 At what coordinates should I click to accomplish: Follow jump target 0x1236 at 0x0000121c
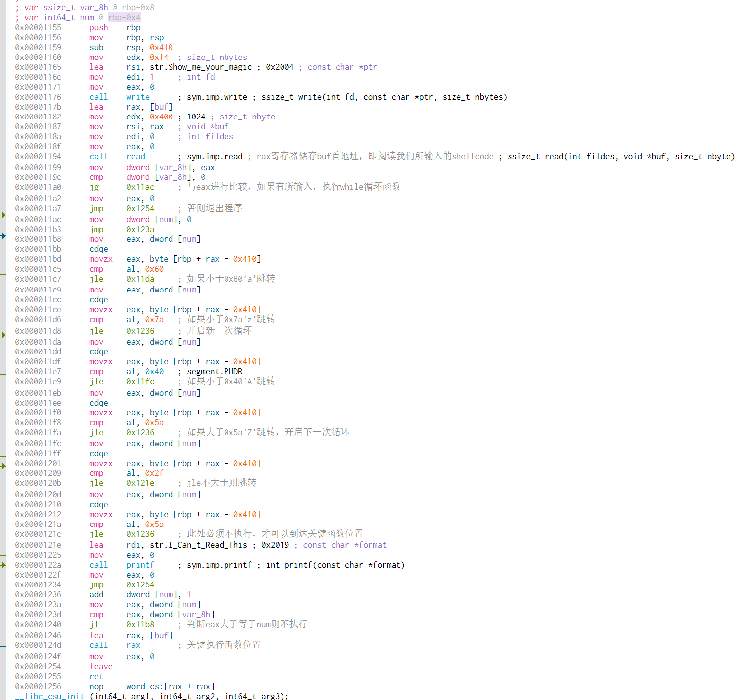click(x=140, y=534)
